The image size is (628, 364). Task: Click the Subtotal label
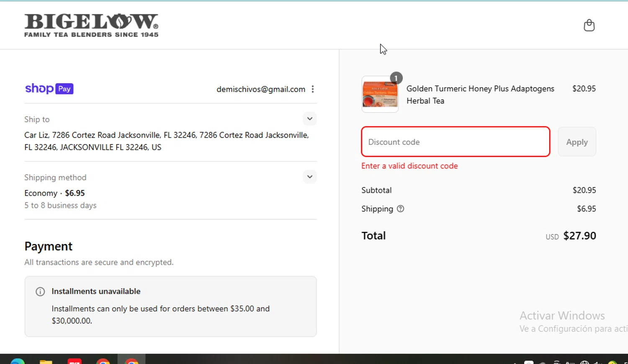pos(376,190)
